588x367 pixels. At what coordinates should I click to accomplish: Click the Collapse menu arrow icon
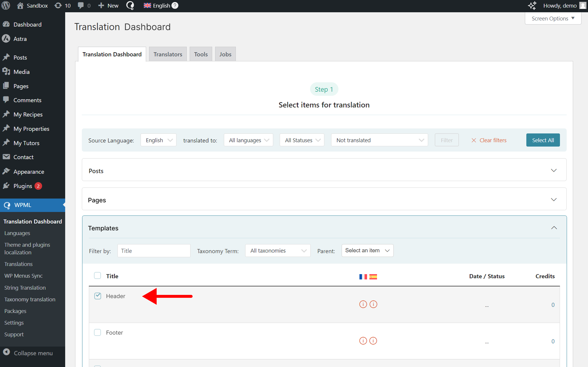click(x=6, y=352)
